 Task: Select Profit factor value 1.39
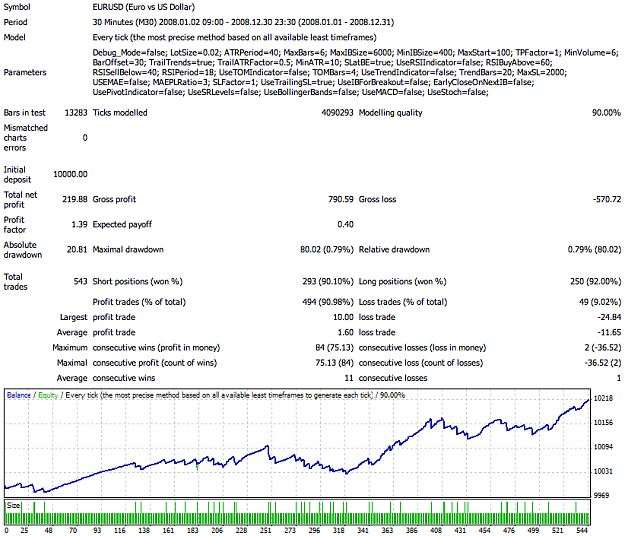click(x=79, y=224)
